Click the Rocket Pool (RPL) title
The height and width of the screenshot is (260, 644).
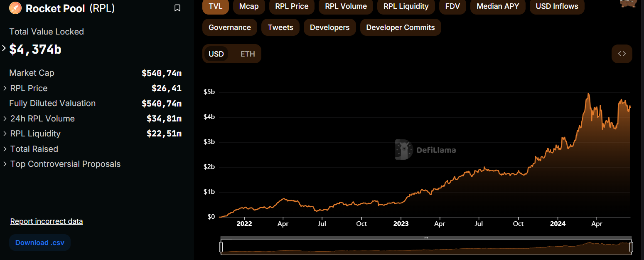(70, 8)
